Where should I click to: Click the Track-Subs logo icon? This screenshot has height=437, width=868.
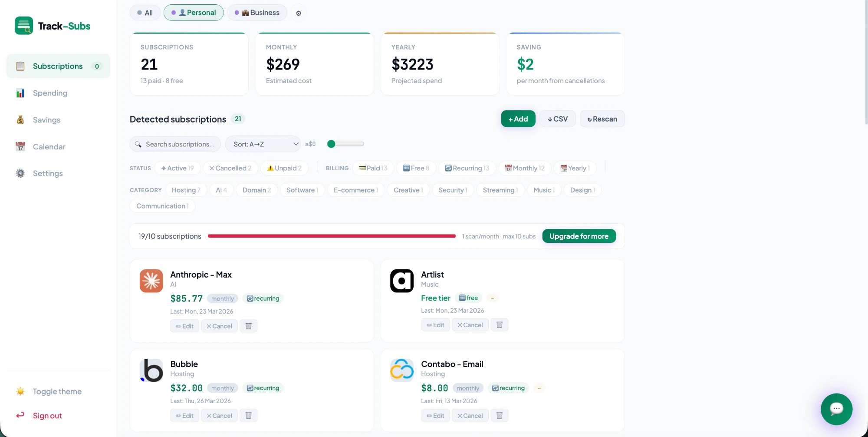24,26
